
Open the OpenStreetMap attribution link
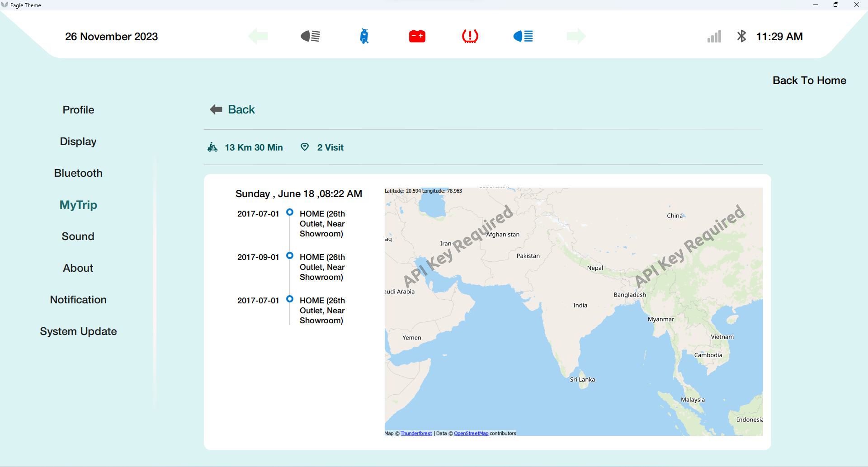(x=471, y=433)
